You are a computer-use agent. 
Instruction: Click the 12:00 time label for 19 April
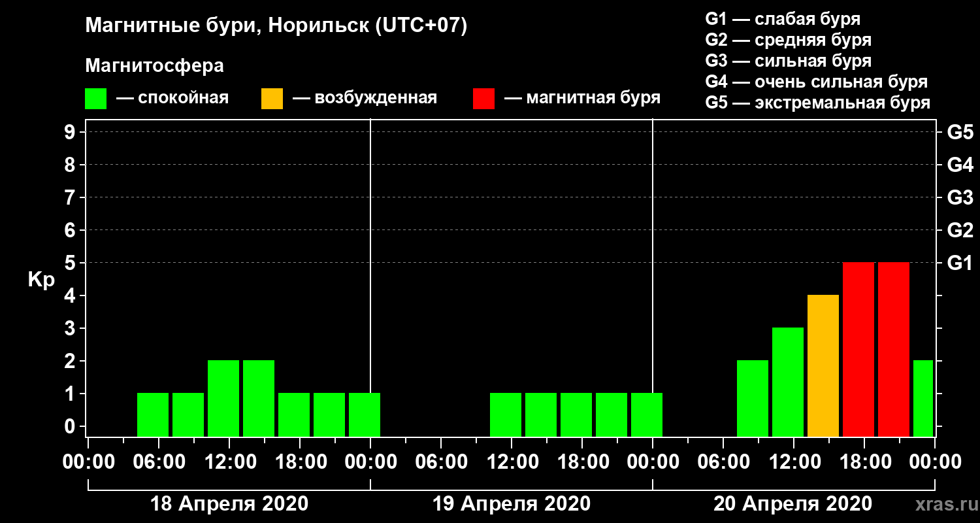tap(512, 462)
